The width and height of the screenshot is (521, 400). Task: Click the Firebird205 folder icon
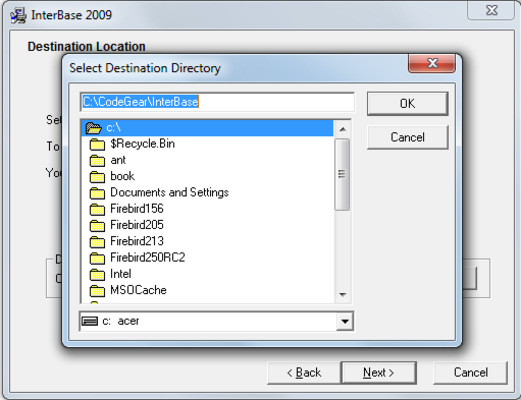(97, 226)
